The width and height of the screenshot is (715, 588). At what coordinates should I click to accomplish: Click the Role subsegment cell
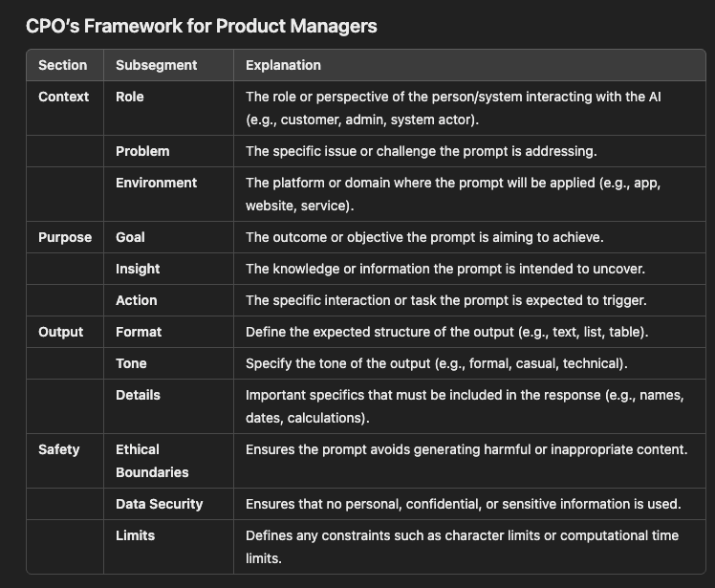point(130,97)
